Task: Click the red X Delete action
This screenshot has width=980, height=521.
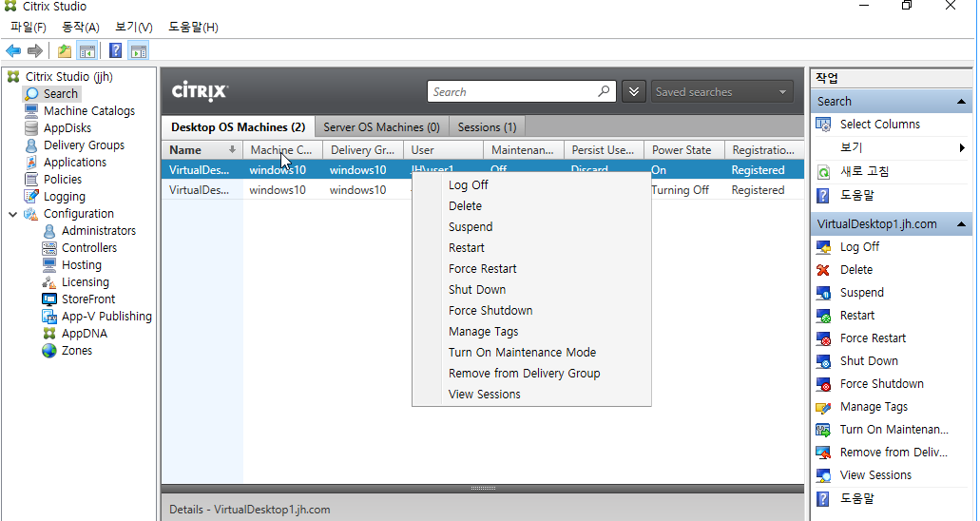Action: [x=823, y=270]
